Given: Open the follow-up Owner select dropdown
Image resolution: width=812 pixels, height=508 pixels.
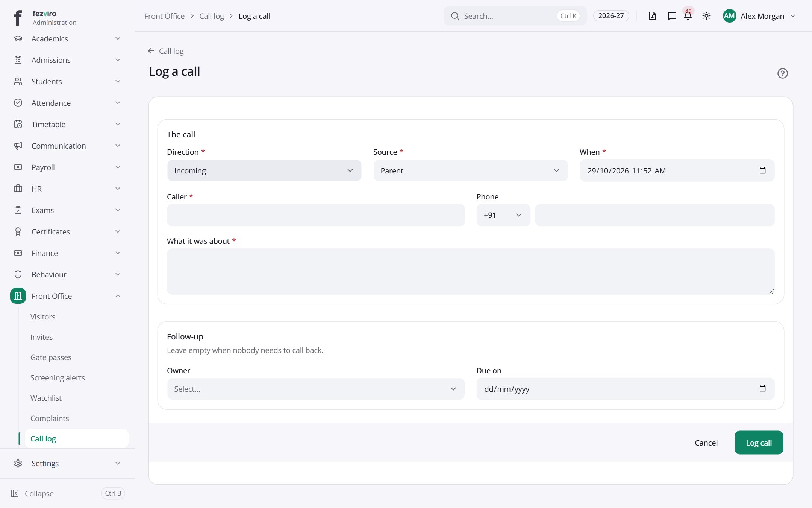Looking at the screenshot, I should [x=316, y=389].
